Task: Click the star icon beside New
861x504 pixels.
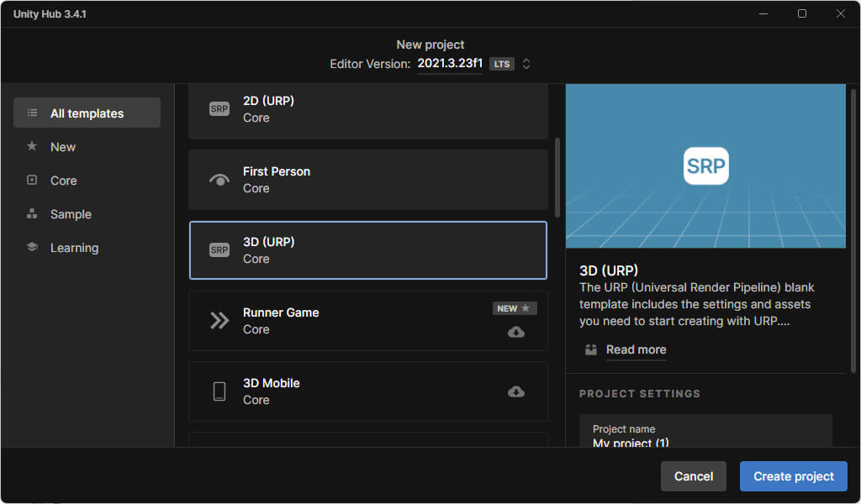Action: point(32,146)
